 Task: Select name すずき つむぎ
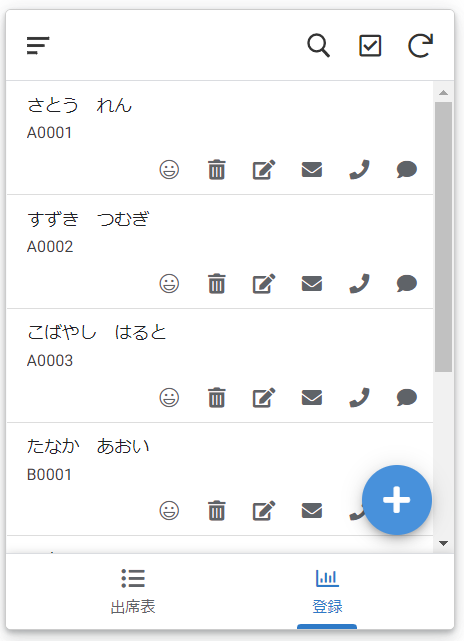point(88,219)
